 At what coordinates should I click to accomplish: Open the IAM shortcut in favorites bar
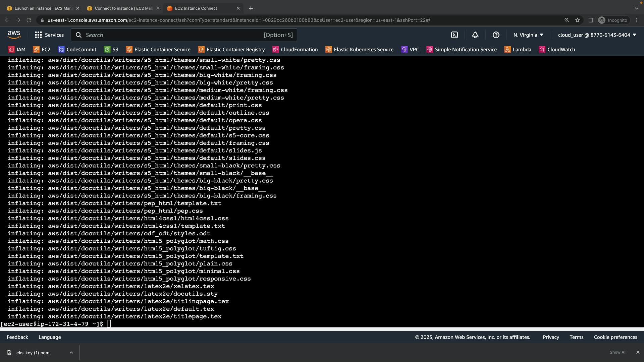pos(17,50)
